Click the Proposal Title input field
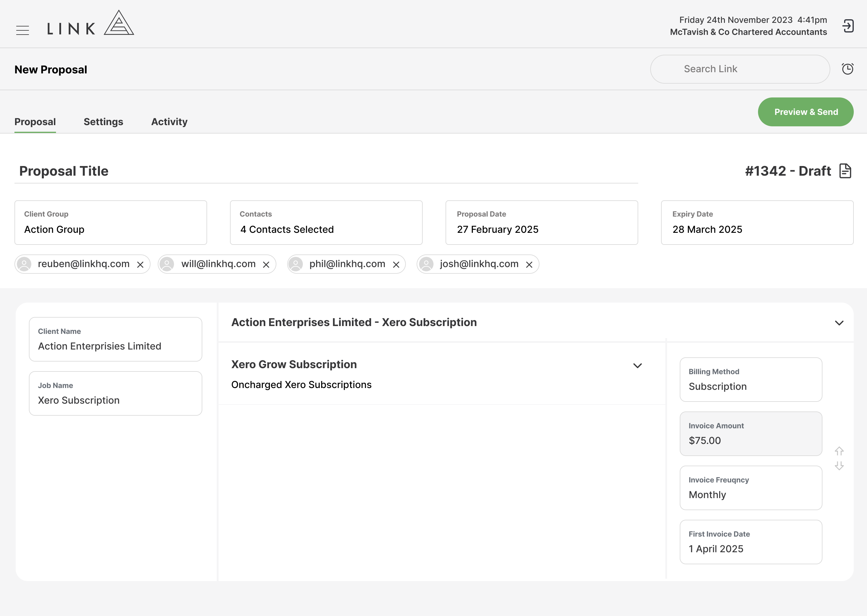Viewport: 867px width, 616px height. (326, 171)
